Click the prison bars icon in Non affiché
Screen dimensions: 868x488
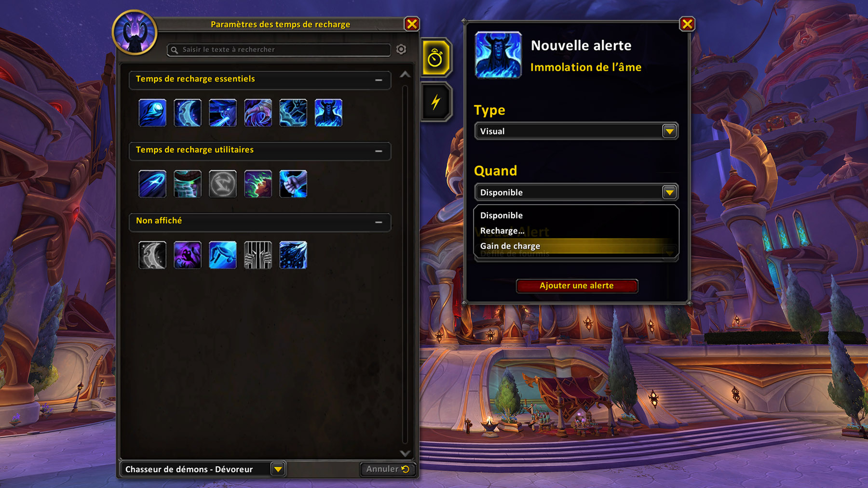(x=258, y=255)
